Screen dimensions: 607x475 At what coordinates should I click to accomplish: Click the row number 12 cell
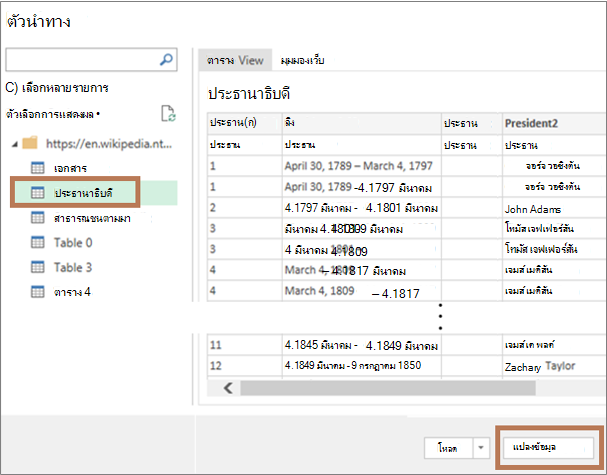point(244,366)
